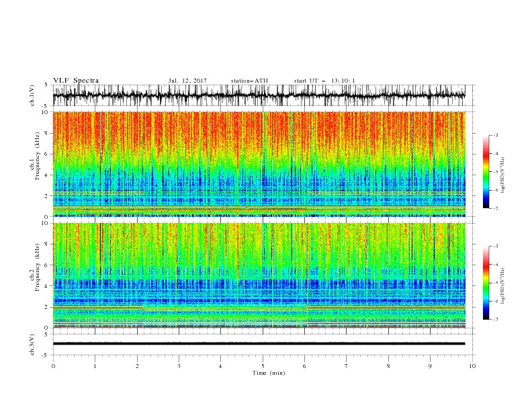Click the ch.1 frequency tick label "6"
This screenshot has width=532, height=411.
pos(46,154)
